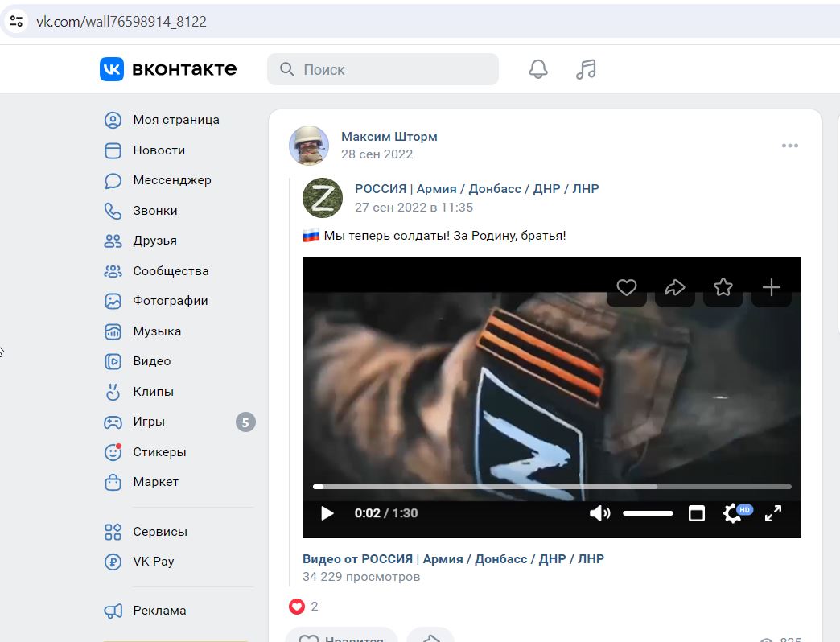Share the video using arrow icon
The image size is (840, 642).
pyautogui.click(x=675, y=287)
